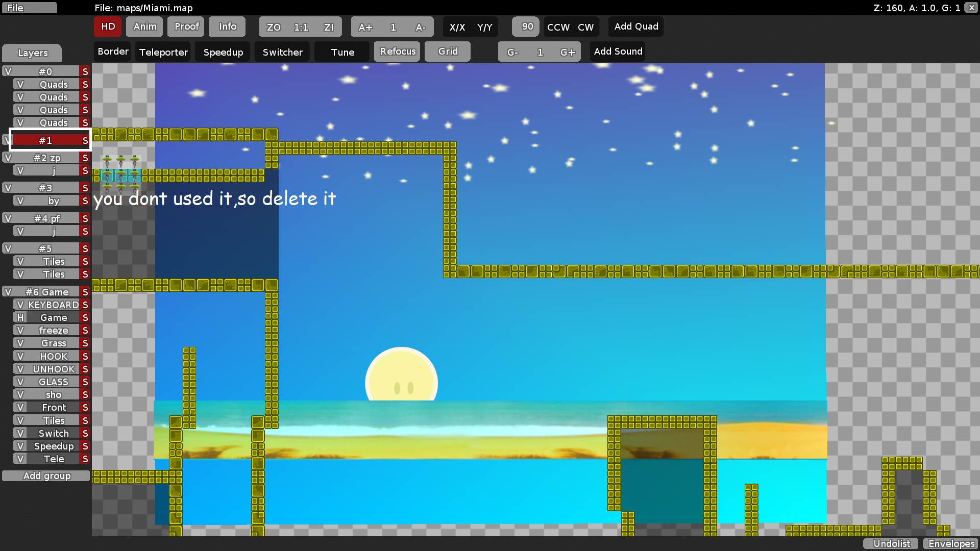Collapse group #0 in the layers list
Image resolution: width=980 pixels, height=551 pixels.
[45, 71]
